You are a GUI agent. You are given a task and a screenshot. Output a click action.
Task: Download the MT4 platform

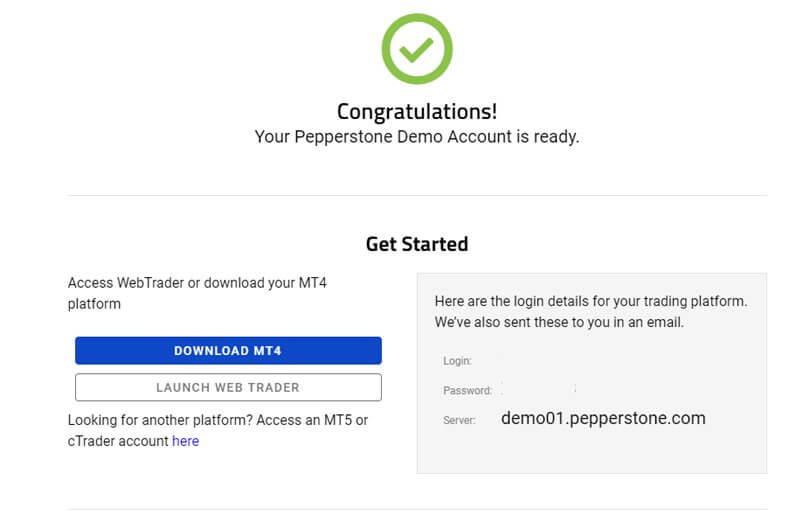point(228,351)
